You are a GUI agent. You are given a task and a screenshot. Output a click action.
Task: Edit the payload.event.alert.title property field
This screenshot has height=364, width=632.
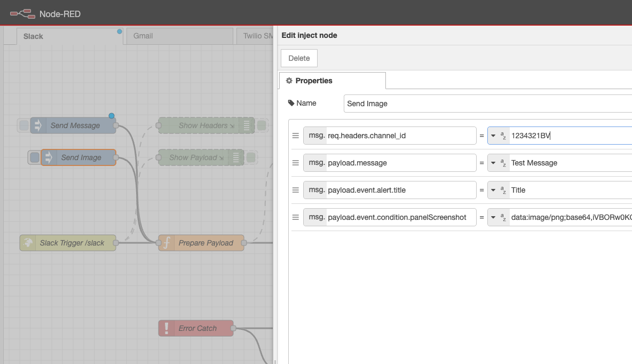point(401,190)
